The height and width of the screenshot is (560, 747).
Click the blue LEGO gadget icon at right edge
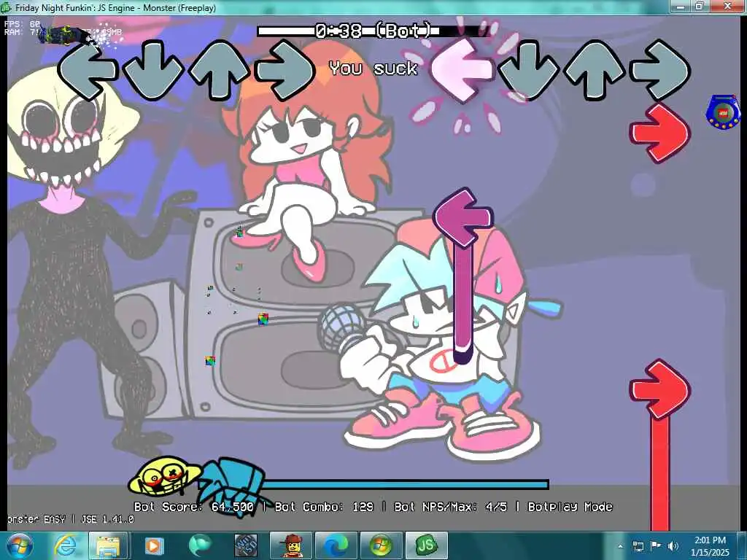tap(723, 112)
